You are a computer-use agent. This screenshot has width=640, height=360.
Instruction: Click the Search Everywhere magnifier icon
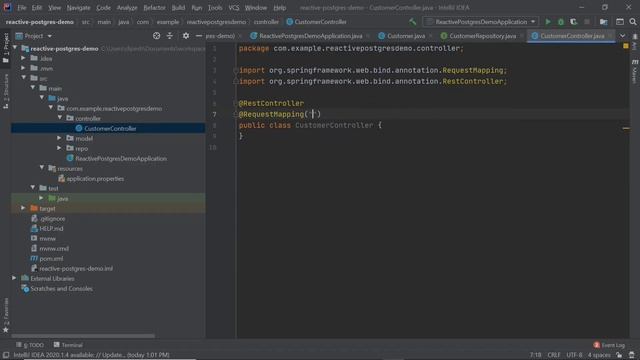[x=633, y=22]
